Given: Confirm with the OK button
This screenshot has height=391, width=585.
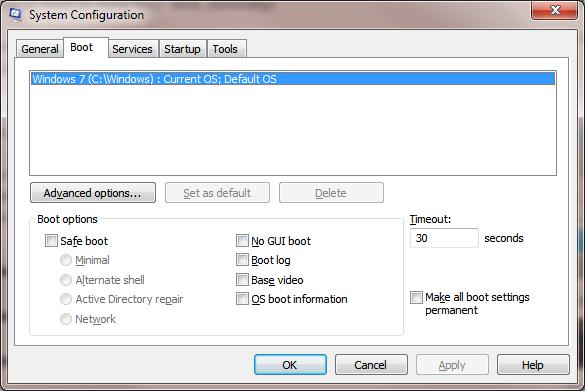Looking at the screenshot, I should click(290, 365).
